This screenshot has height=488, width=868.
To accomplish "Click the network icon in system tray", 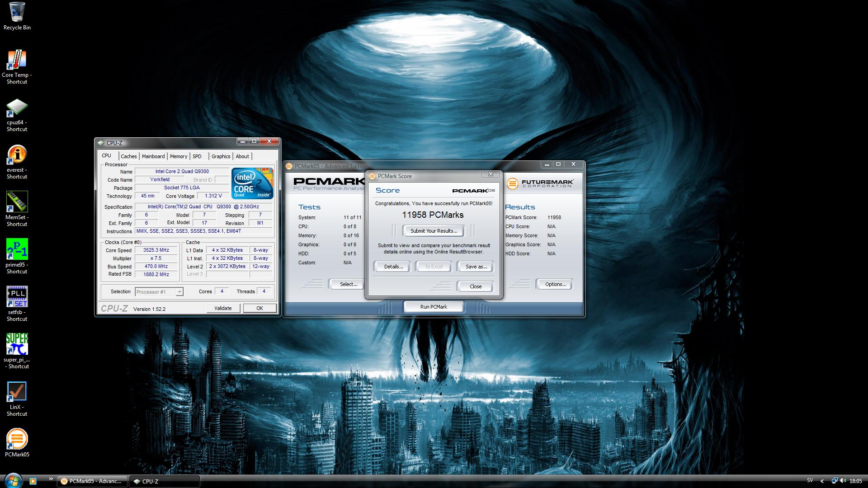I will tap(834, 481).
